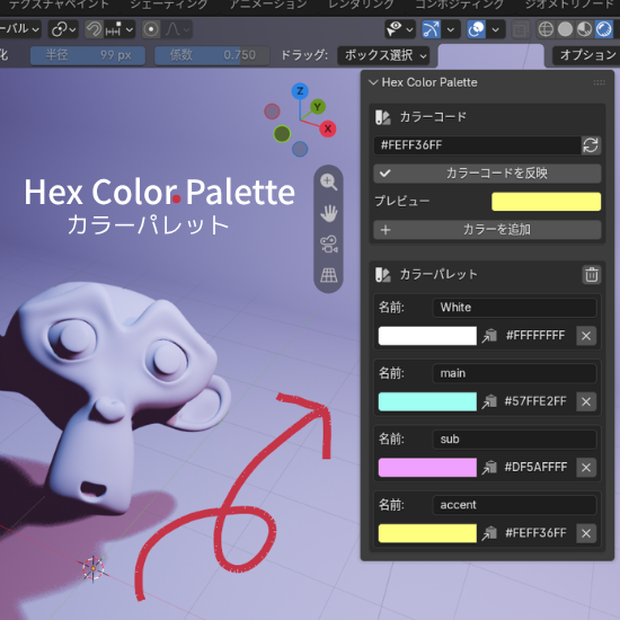Open gizmo options dropdown arrow

(x=451, y=29)
